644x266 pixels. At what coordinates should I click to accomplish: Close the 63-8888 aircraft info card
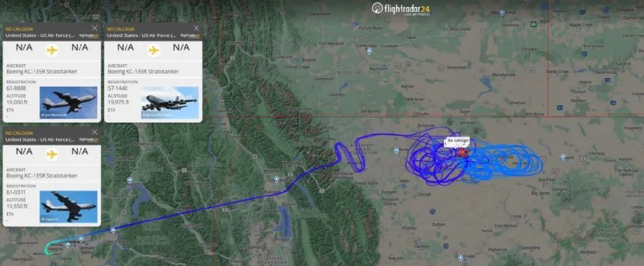click(95, 28)
